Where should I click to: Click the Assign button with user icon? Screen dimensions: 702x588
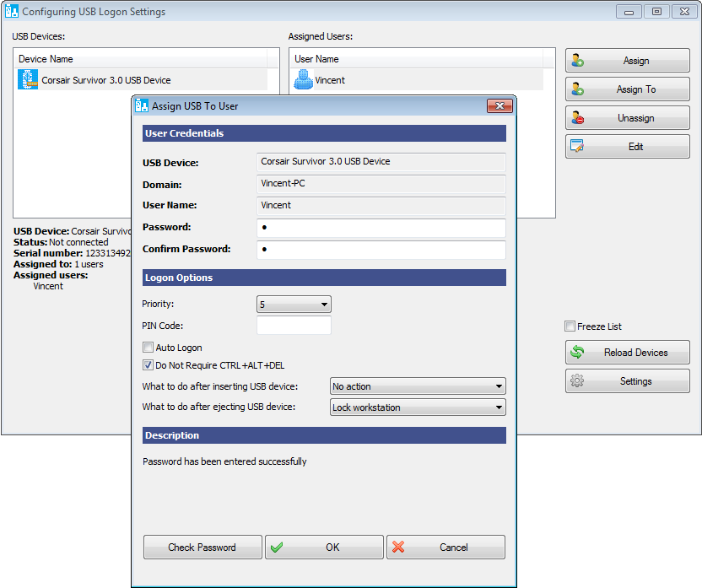627,61
